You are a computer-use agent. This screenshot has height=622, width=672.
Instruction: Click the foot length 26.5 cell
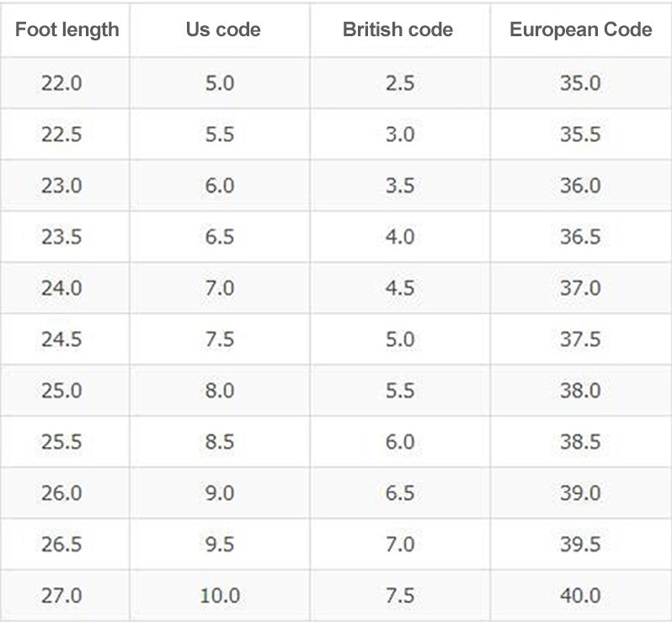click(x=61, y=544)
